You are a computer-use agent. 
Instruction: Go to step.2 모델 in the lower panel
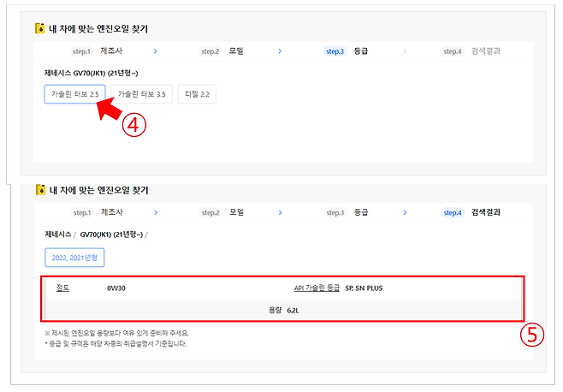point(222,212)
